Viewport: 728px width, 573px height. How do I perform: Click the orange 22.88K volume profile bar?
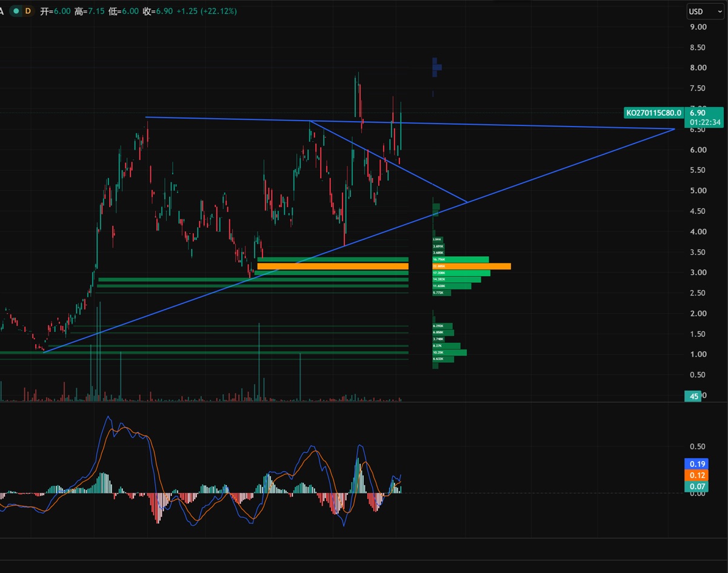point(472,267)
